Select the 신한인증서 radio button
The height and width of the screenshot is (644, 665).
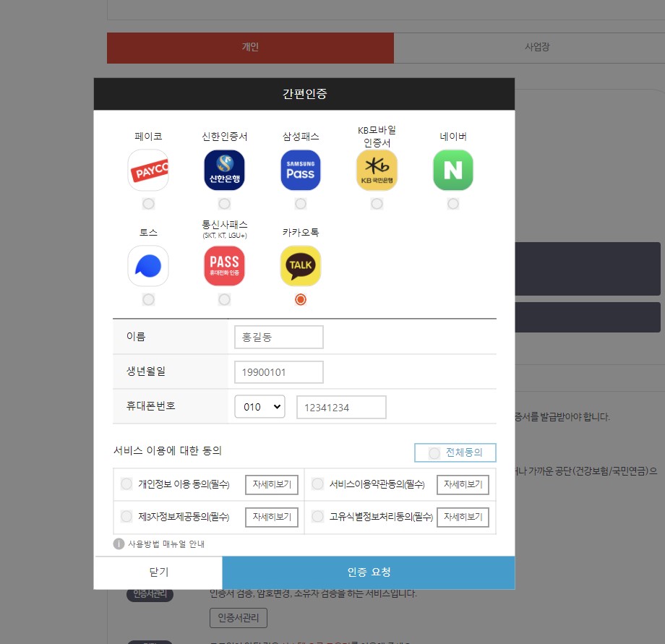(224, 204)
